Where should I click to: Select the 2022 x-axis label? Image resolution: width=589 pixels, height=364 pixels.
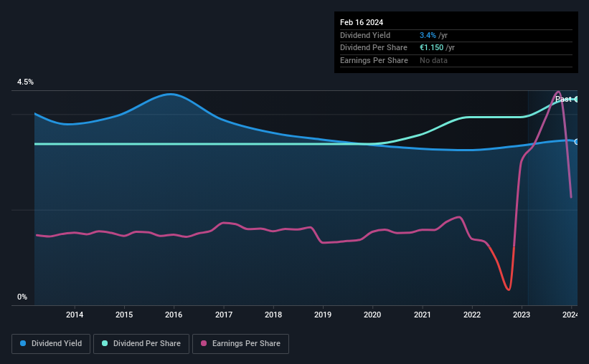coord(472,315)
